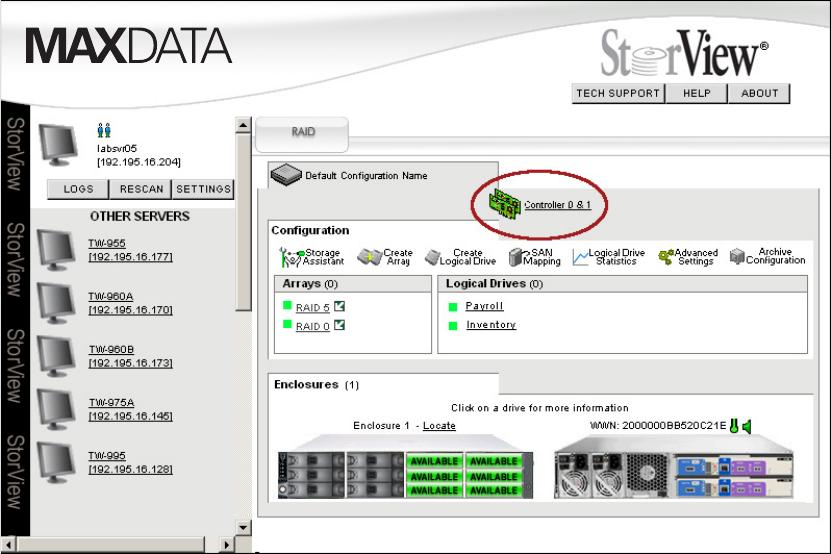Click the labsvr05 server monitor icon
Viewport: 831px width, 554px height.
[58, 145]
